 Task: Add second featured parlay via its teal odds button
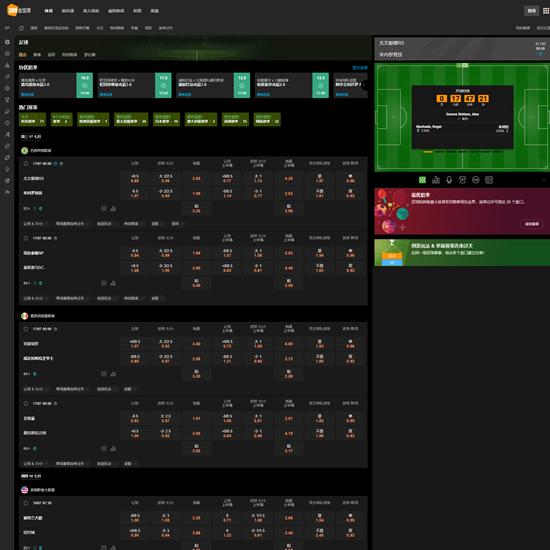pos(163,85)
